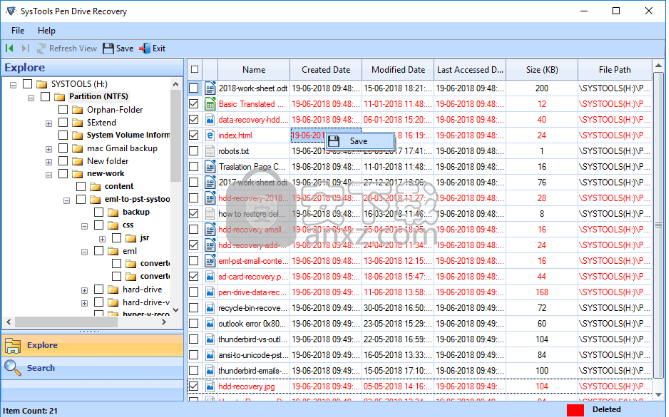
Task: Click browser icon of index.html row
Action: coord(210,135)
